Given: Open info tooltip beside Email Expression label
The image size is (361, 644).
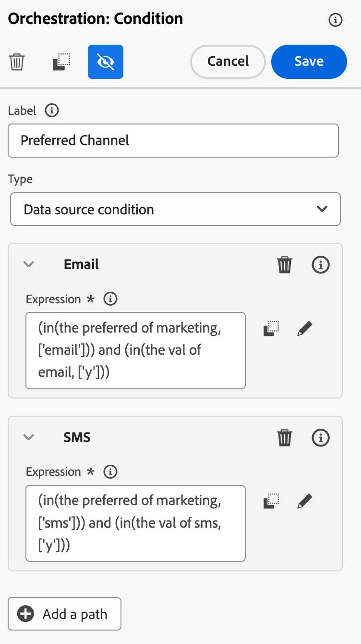Looking at the screenshot, I should [110, 299].
